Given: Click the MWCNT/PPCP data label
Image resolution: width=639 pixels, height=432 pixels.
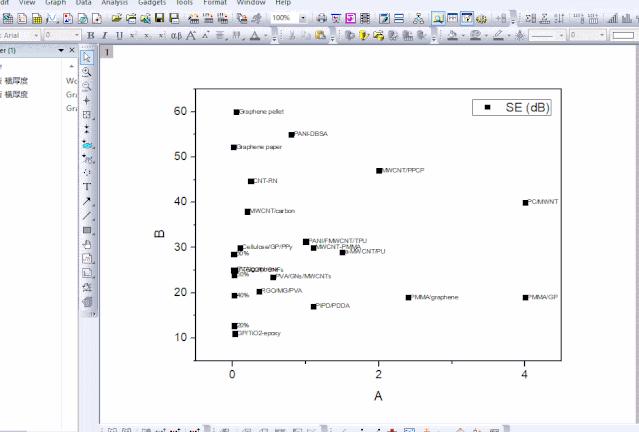Looking at the screenshot, I should click(x=403, y=170).
